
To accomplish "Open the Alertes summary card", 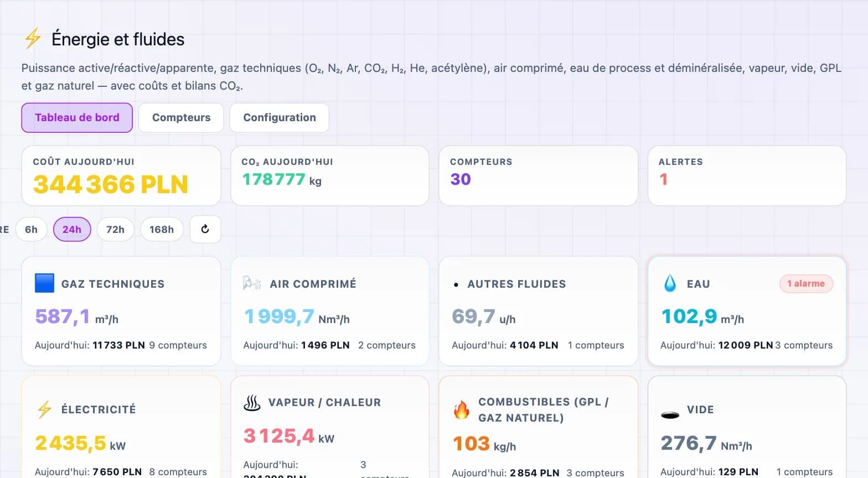I will [x=747, y=175].
